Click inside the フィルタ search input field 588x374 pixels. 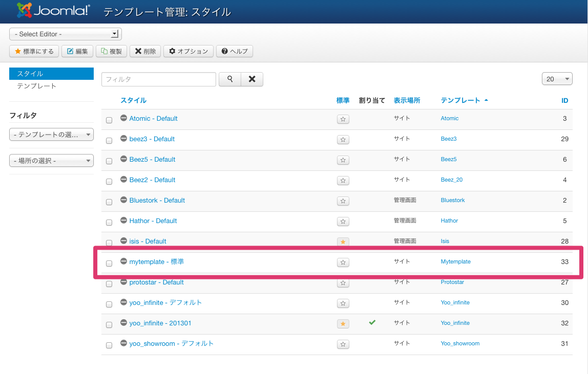click(x=159, y=79)
